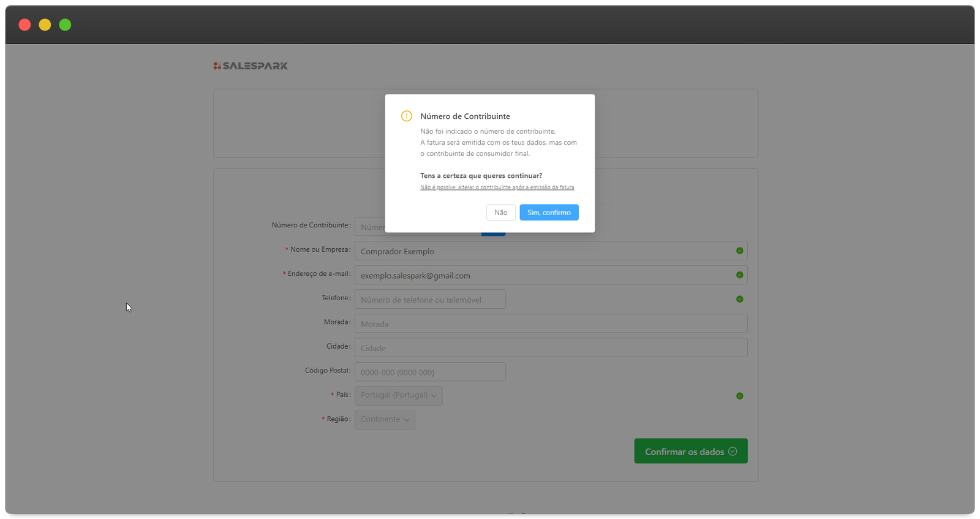Click the Salespark logo
980x519 pixels.
coord(251,66)
